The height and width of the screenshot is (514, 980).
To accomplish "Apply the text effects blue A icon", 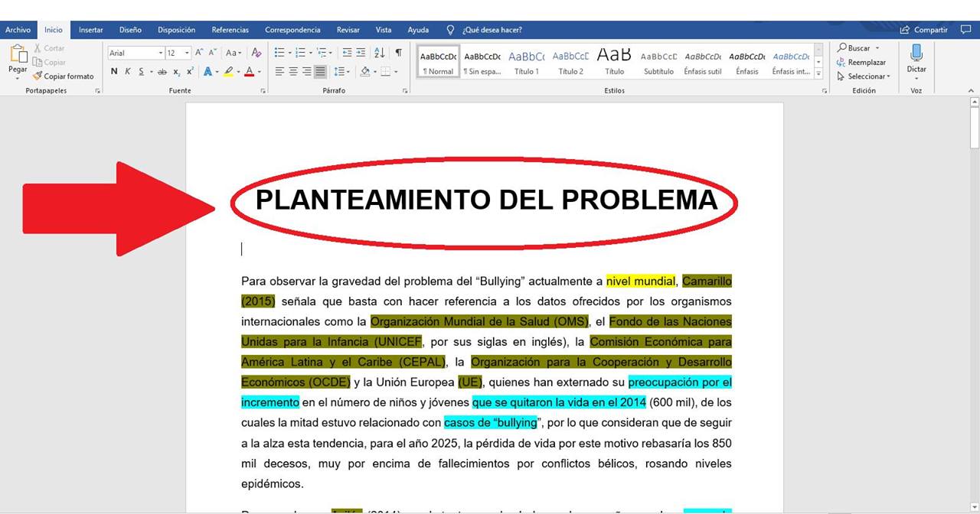I will pyautogui.click(x=207, y=71).
